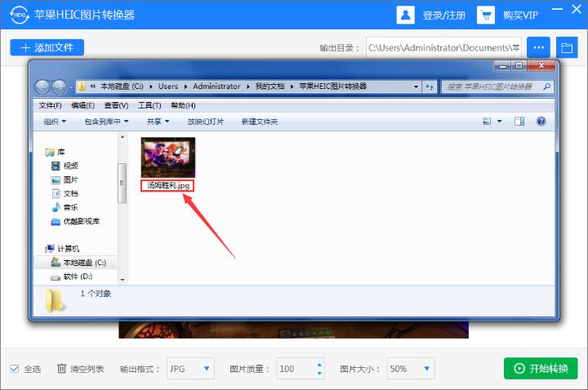
Task: Open the 工具(T) menu
Action: coord(149,105)
